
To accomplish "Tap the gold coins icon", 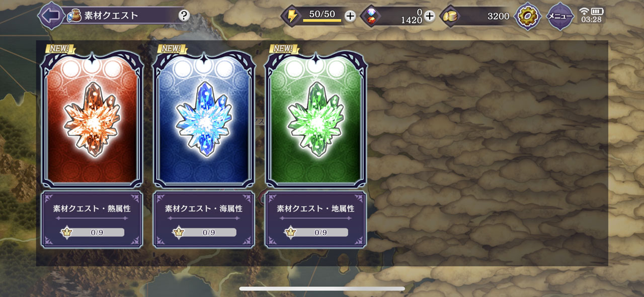I will click(450, 16).
